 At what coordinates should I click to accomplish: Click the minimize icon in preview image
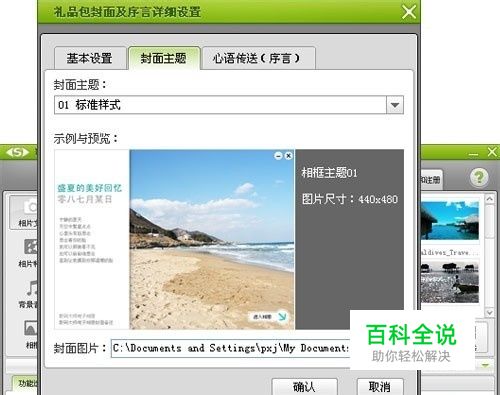point(278,156)
